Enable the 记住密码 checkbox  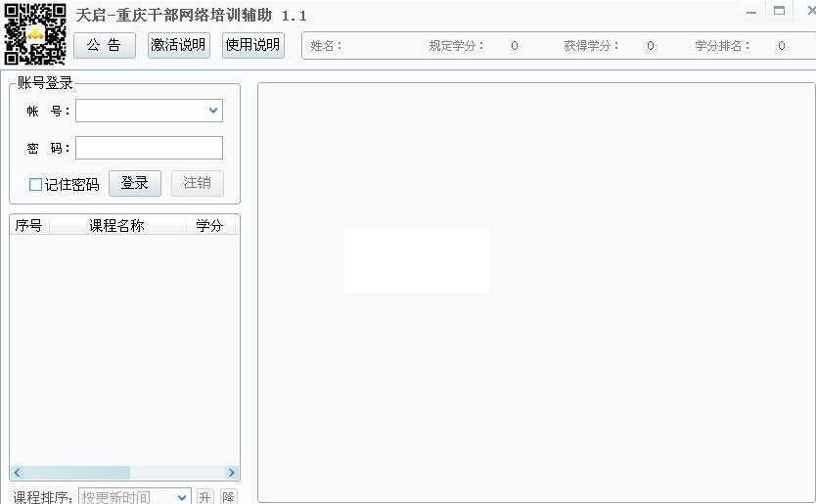[x=36, y=184]
